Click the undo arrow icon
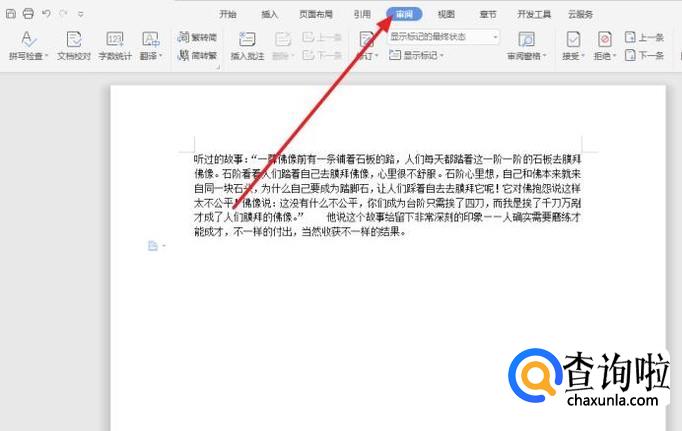The image size is (682, 431). (x=46, y=14)
